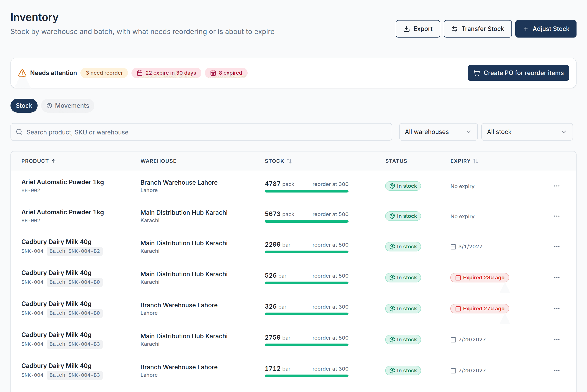Focus the product search field
587x392 pixels.
pyautogui.click(x=201, y=132)
